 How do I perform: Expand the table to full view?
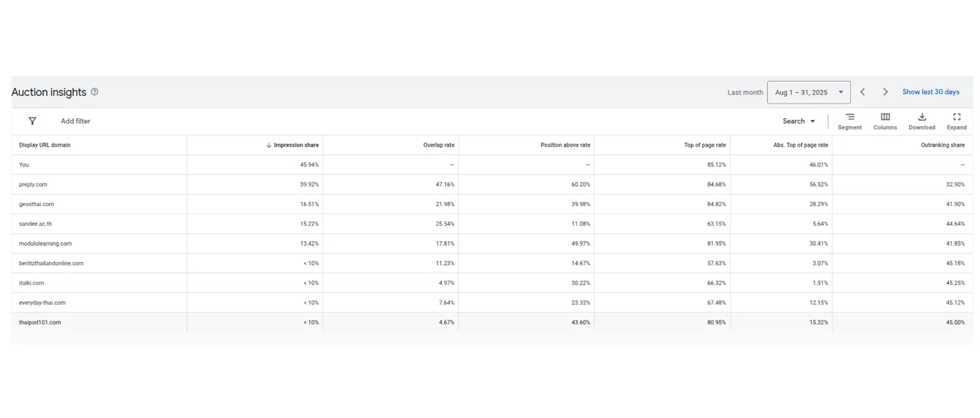[957, 121]
